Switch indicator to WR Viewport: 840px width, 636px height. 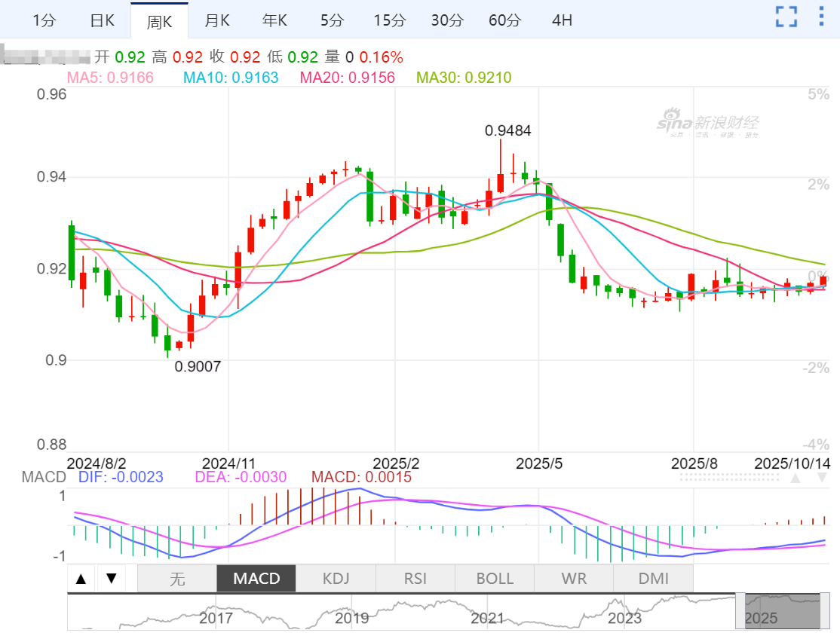pyautogui.click(x=574, y=579)
